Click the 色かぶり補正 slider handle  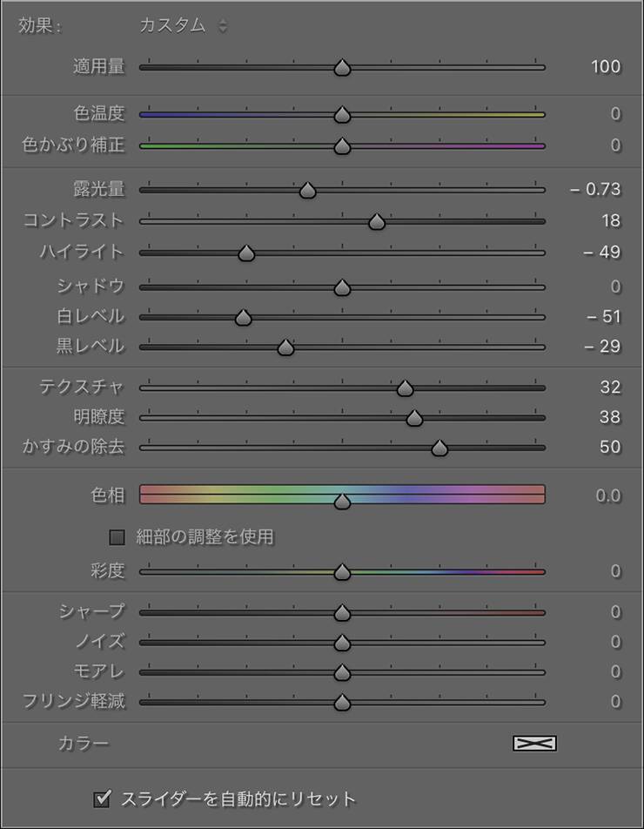[x=342, y=146]
